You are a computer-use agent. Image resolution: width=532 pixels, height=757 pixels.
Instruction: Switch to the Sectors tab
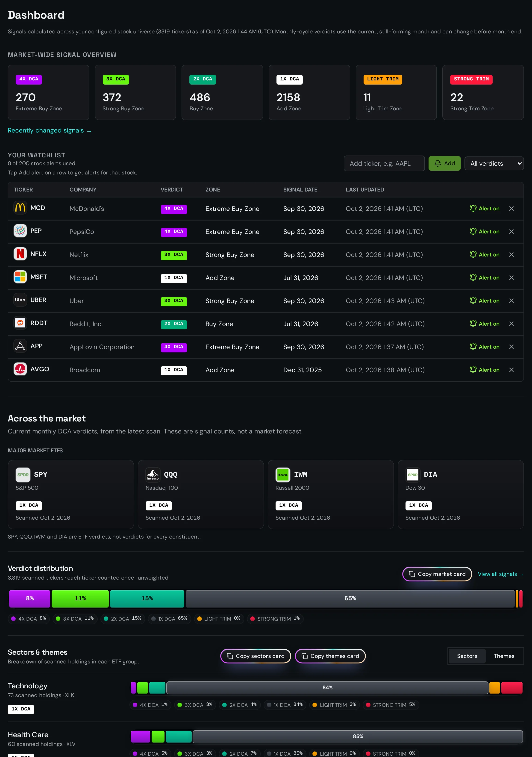point(467,656)
